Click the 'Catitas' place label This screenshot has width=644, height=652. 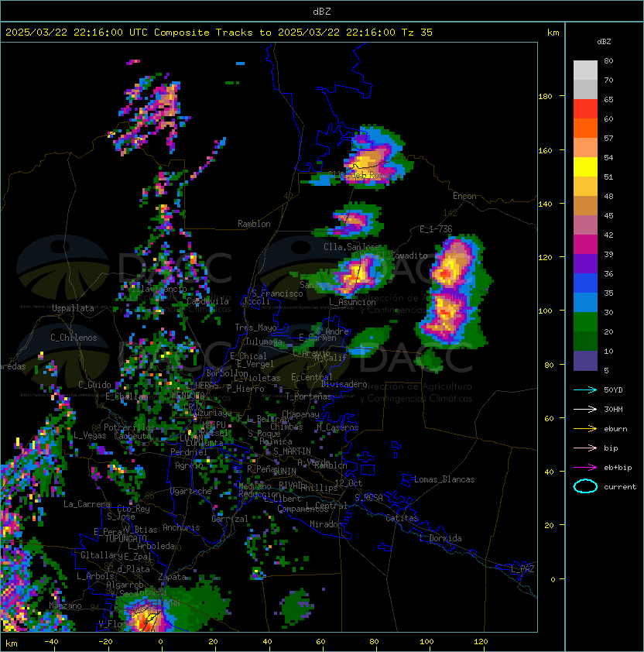402,518
